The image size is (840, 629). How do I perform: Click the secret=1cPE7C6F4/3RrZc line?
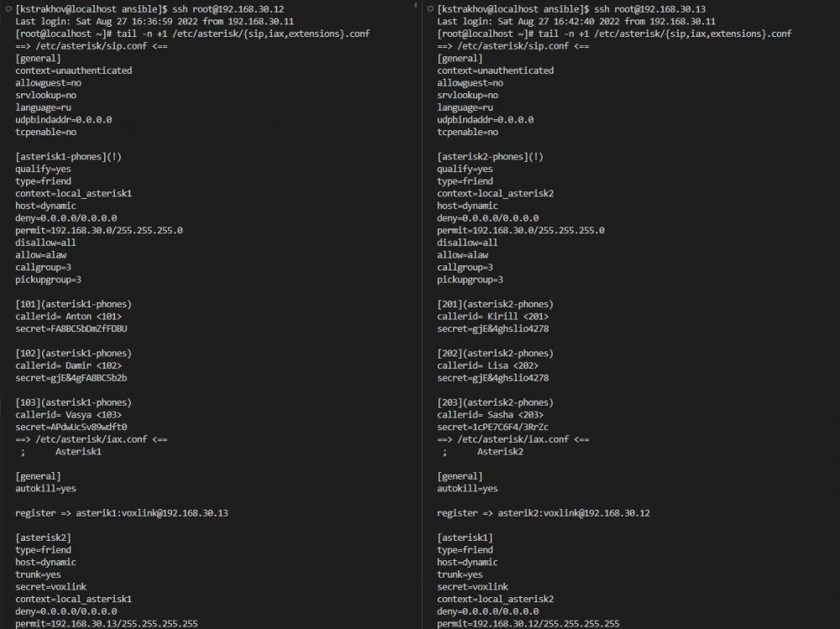493,427
